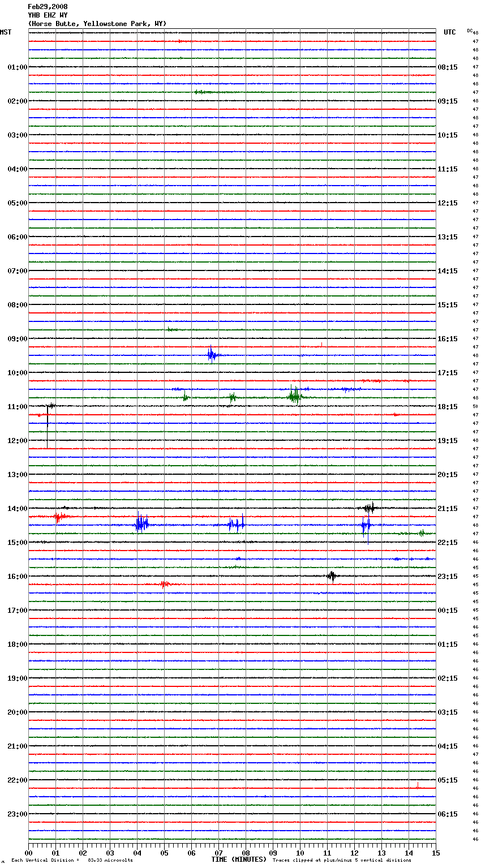
Task: Click the '06:15' UTC time label
Action: tap(448, 814)
